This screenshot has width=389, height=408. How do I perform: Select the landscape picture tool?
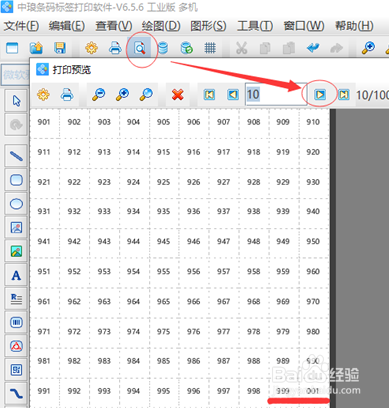[16, 251]
